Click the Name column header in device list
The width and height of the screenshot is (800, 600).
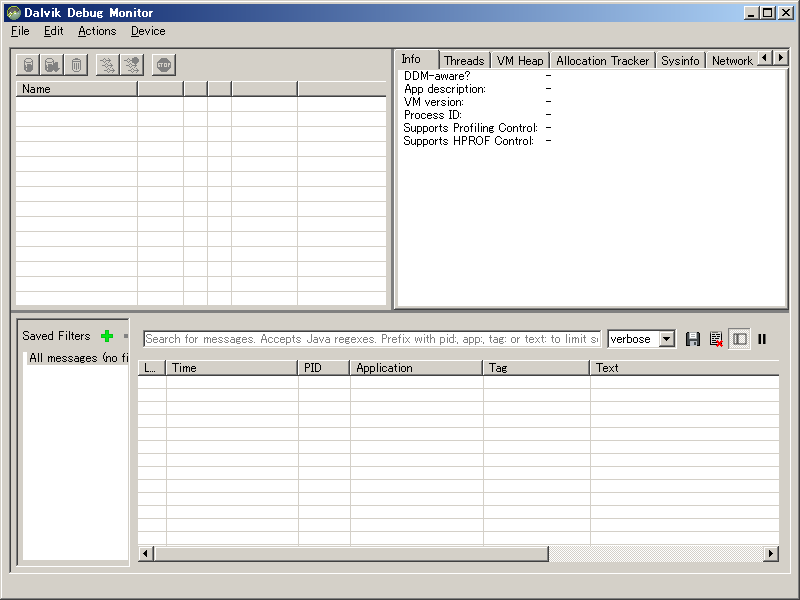coord(77,89)
